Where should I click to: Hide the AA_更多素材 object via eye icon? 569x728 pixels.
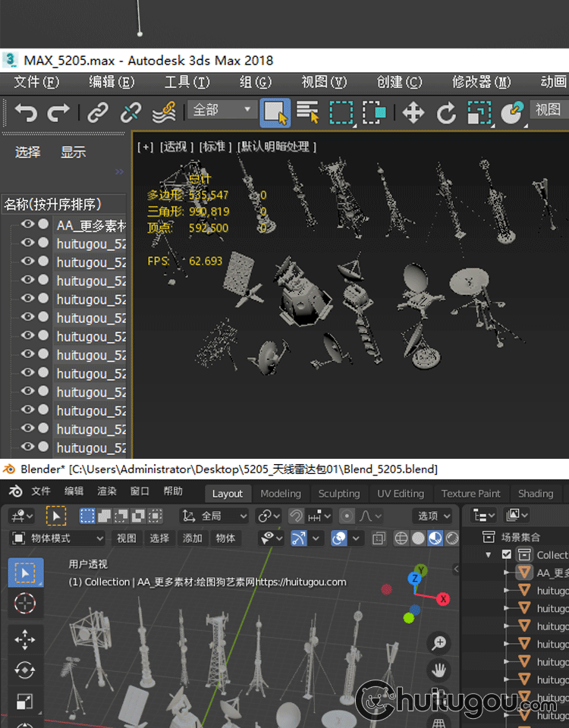click(x=28, y=224)
